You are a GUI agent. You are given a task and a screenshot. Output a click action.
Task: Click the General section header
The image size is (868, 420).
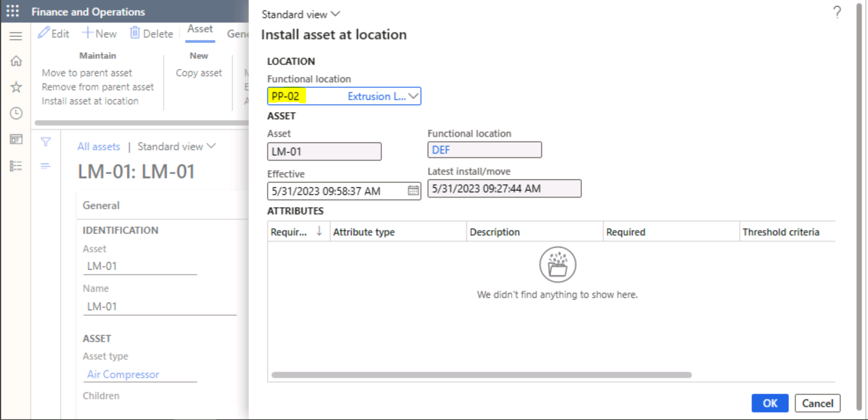pos(101,205)
